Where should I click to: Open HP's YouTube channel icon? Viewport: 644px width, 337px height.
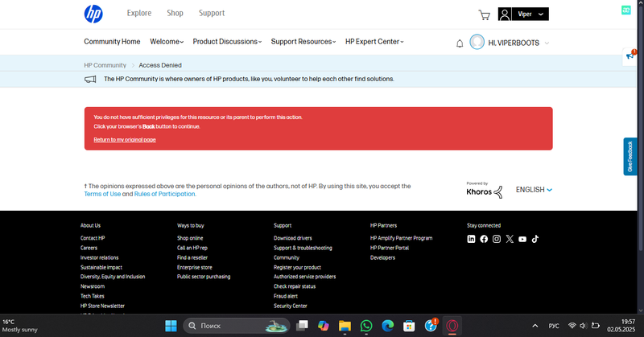click(522, 239)
